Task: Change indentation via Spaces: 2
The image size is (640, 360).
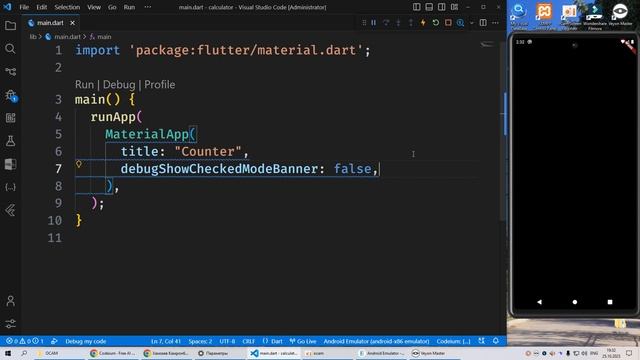Action: (200, 341)
